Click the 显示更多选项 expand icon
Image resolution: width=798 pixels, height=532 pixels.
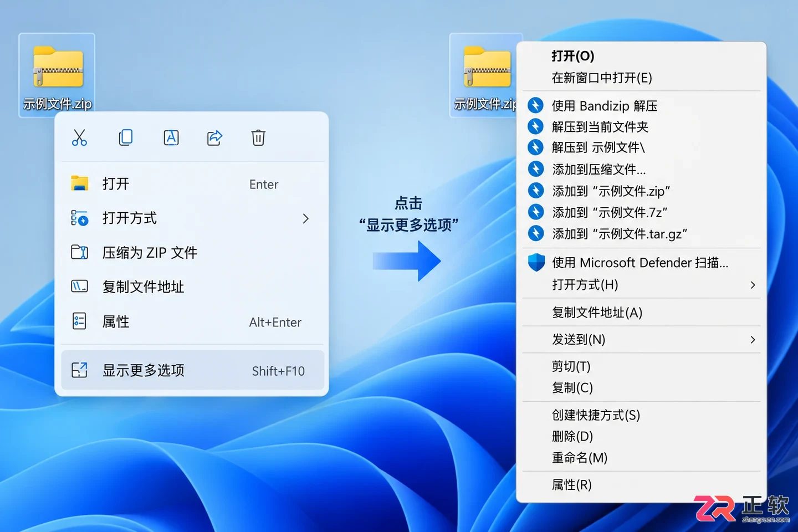click(79, 370)
